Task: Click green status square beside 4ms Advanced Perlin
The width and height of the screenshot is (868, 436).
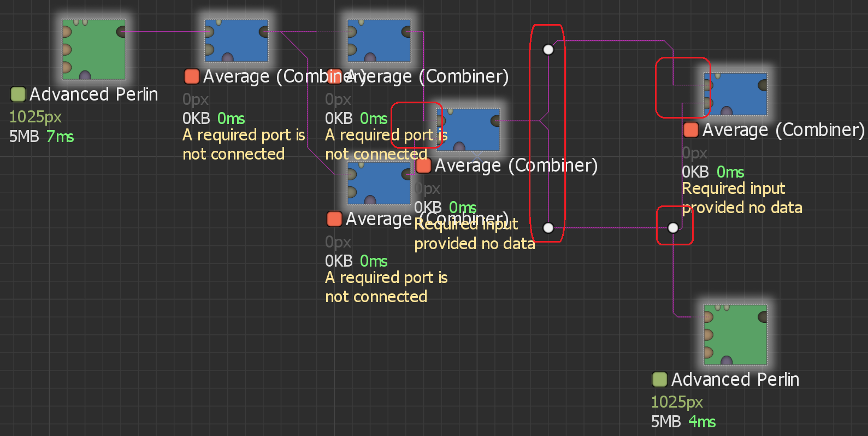Action: 659,379
